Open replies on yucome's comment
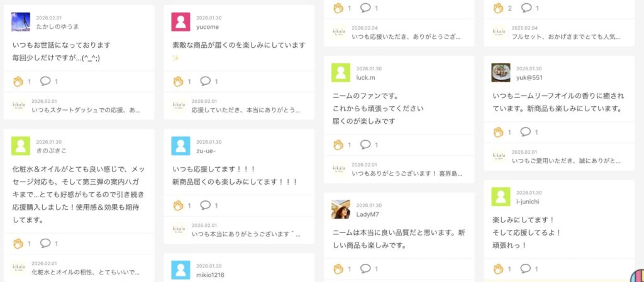The height and width of the screenshot is (282, 644). [x=205, y=81]
